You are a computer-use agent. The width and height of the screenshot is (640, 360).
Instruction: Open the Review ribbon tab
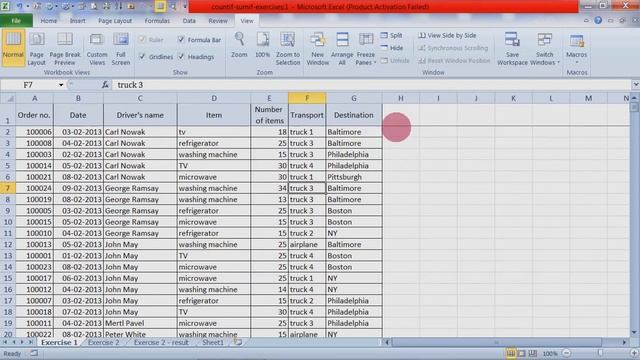[x=218, y=20]
